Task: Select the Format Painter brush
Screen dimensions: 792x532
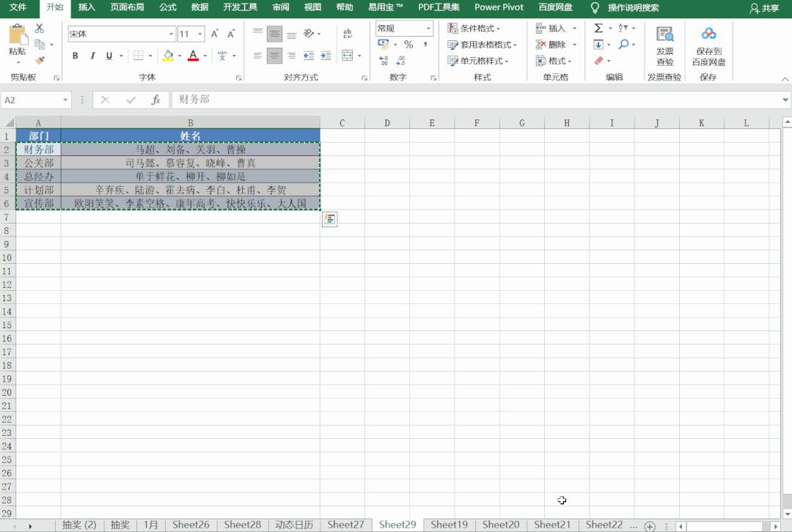Action: coord(40,61)
